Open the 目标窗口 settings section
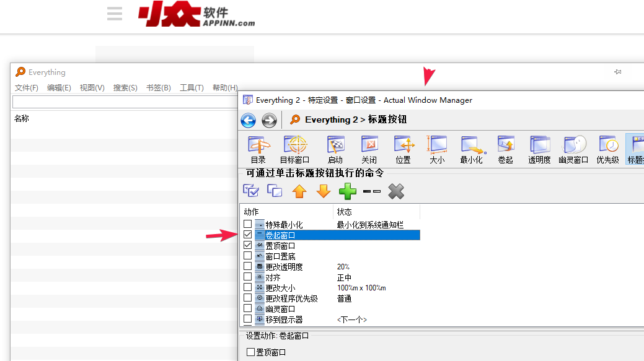 [295, 150]
